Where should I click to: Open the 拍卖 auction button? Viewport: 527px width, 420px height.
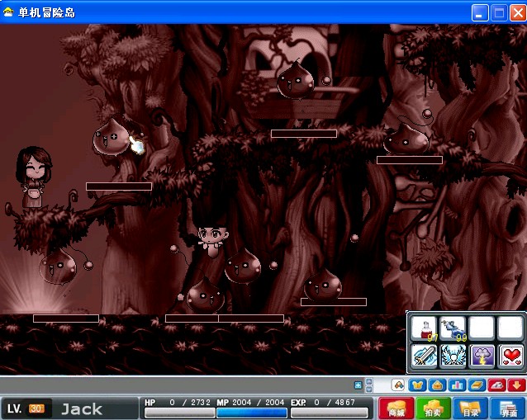pos(433,408)
